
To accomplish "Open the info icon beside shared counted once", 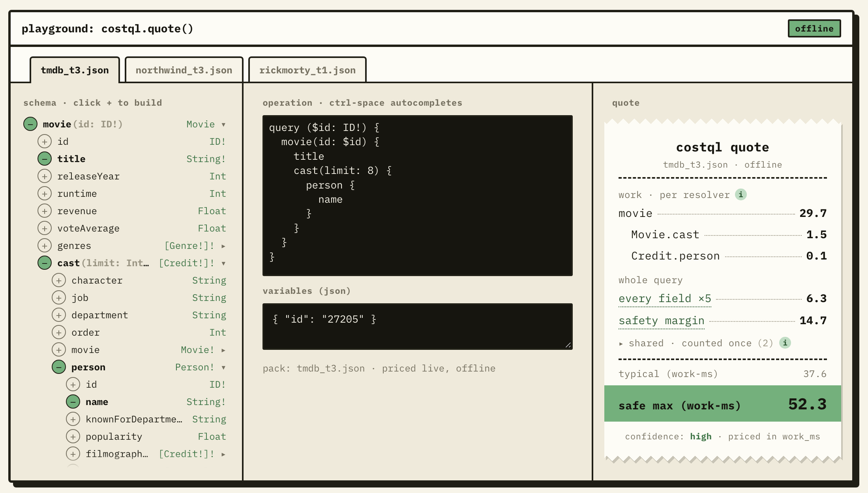I will 785,343.
